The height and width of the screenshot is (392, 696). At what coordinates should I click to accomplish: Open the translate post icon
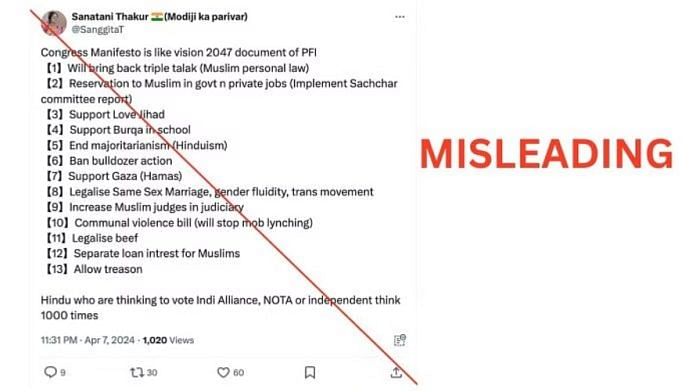pyautogui.click(x=399, y=340)
